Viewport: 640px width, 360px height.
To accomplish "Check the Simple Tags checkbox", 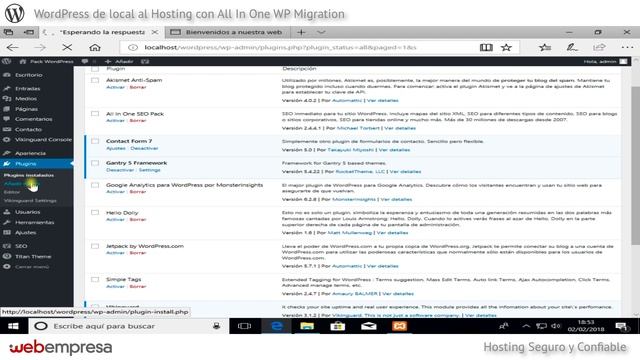I will tap(95, 280).
